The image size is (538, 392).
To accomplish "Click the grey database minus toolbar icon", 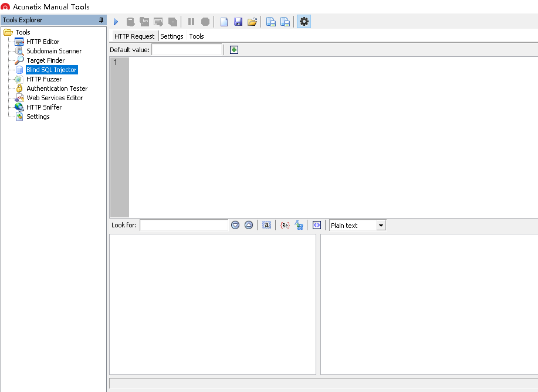I will click(172, 22).
